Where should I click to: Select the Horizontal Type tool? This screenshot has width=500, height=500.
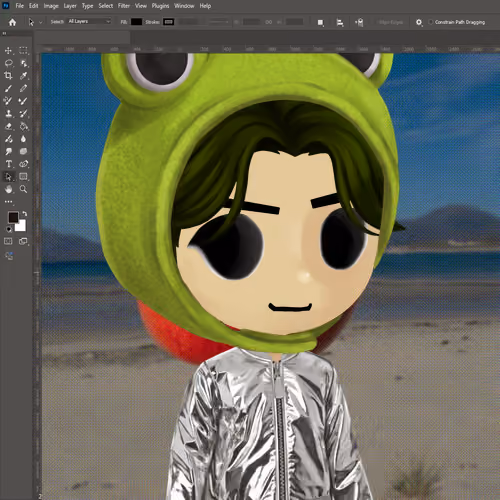coord(8,164)
